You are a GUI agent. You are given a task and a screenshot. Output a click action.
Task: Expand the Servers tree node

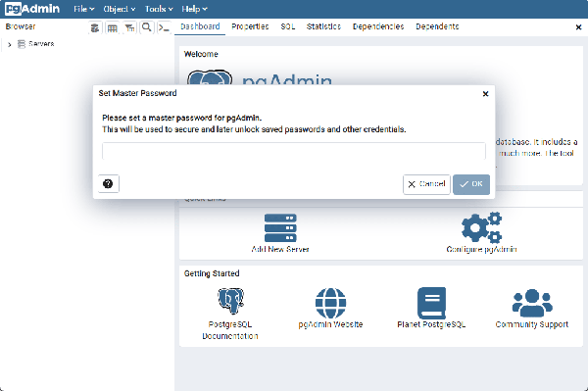[x=10, y=44]
